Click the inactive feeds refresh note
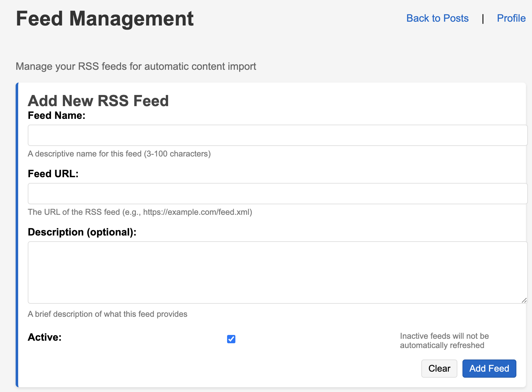This screenshot has width=532, height=392. pos(444,341)
